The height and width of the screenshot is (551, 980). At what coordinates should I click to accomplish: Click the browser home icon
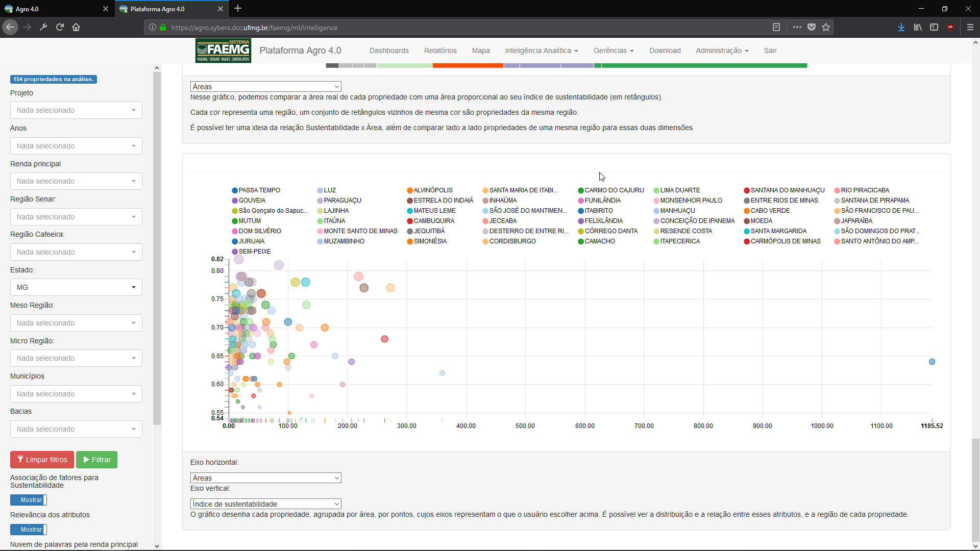pos(76,28)
